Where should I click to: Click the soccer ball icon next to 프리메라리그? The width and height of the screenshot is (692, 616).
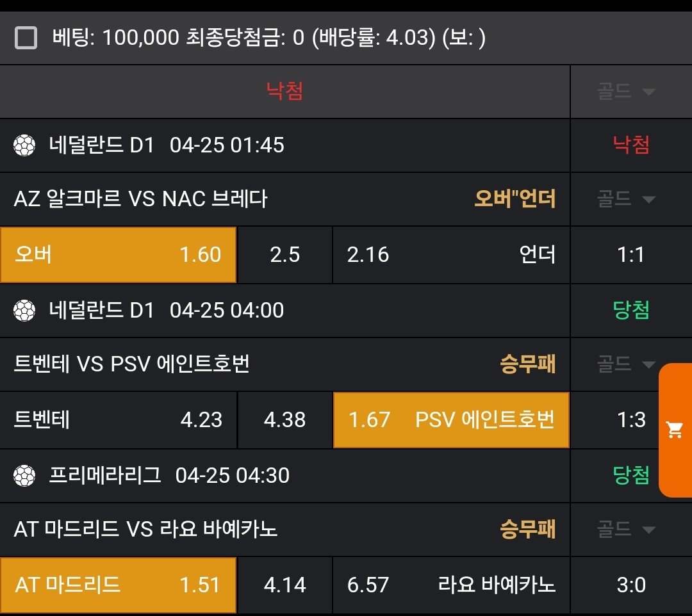click(x=24, y=476)
